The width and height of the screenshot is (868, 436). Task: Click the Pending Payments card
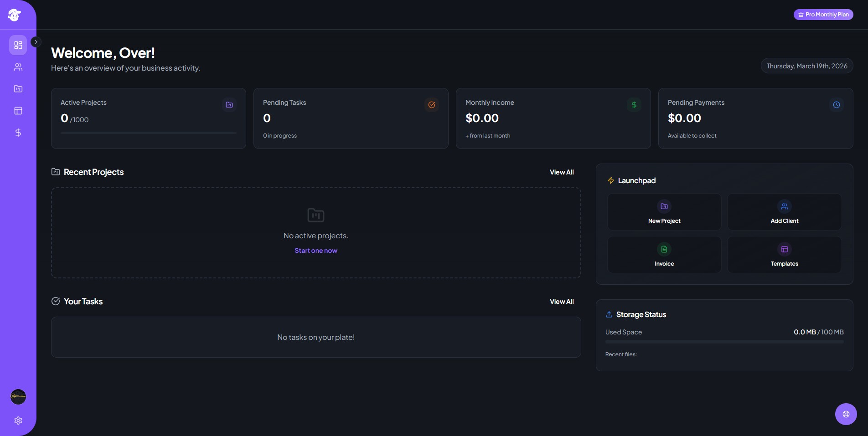[755, 118]
